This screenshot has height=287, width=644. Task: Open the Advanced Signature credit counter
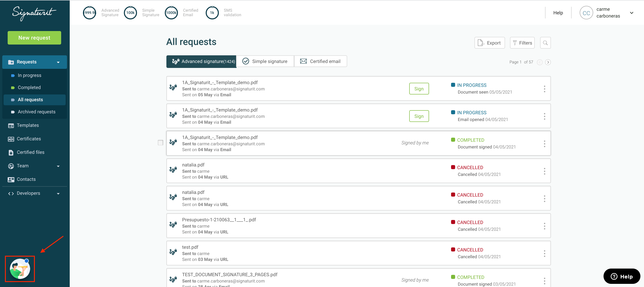[x=89, y=13]
